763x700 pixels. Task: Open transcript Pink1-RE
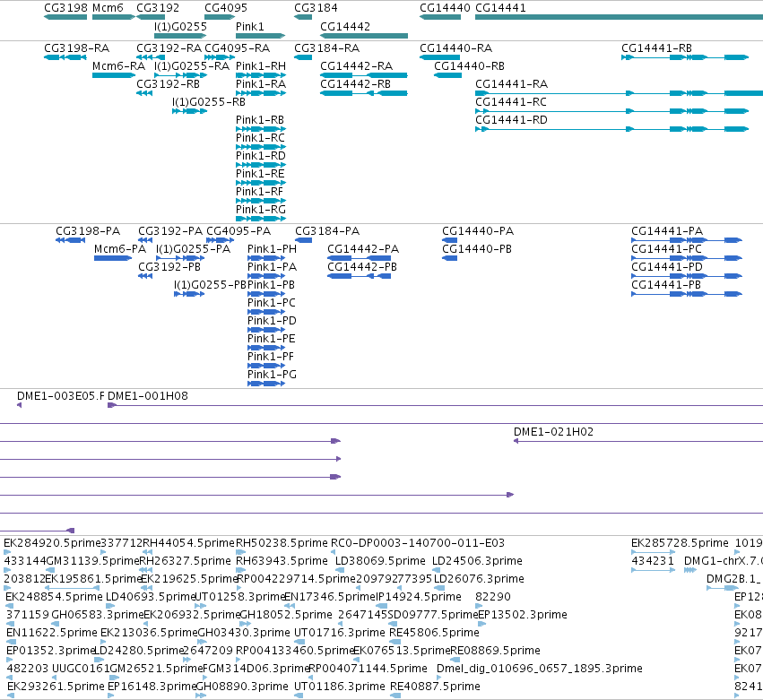pos(260,174)
